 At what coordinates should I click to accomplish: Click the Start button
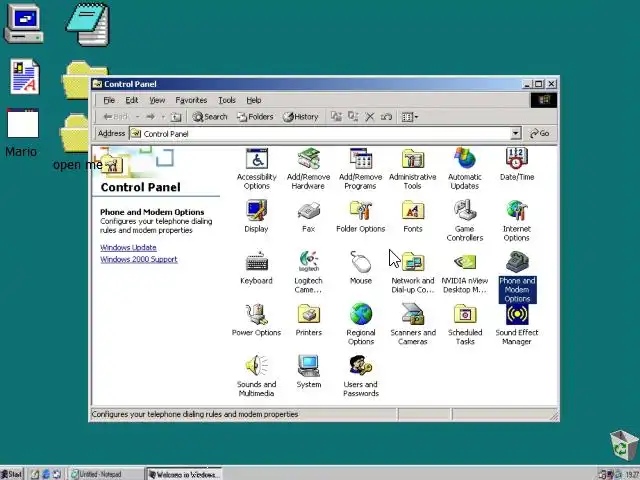pyautogui.click(x=12, y=474)
